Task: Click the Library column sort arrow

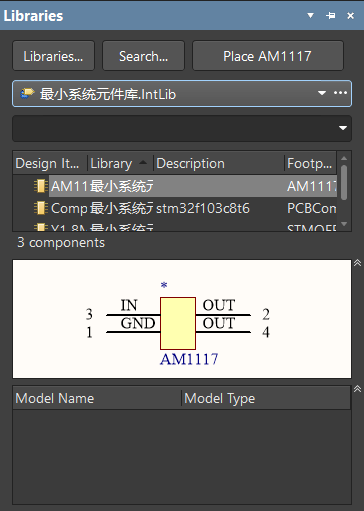Action: point(143,162)
